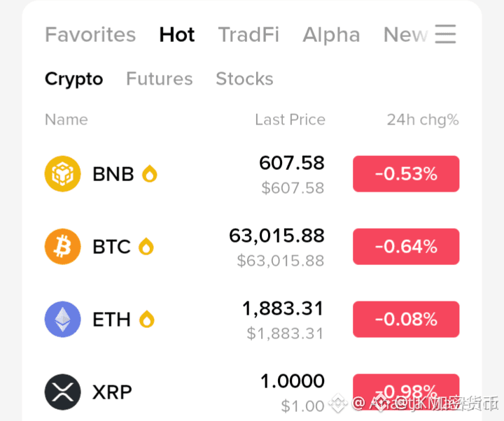Viewport: 504px width, 421px height.
Task: Tap the flame icon beside BNB
Action: [x=150, y=173]
